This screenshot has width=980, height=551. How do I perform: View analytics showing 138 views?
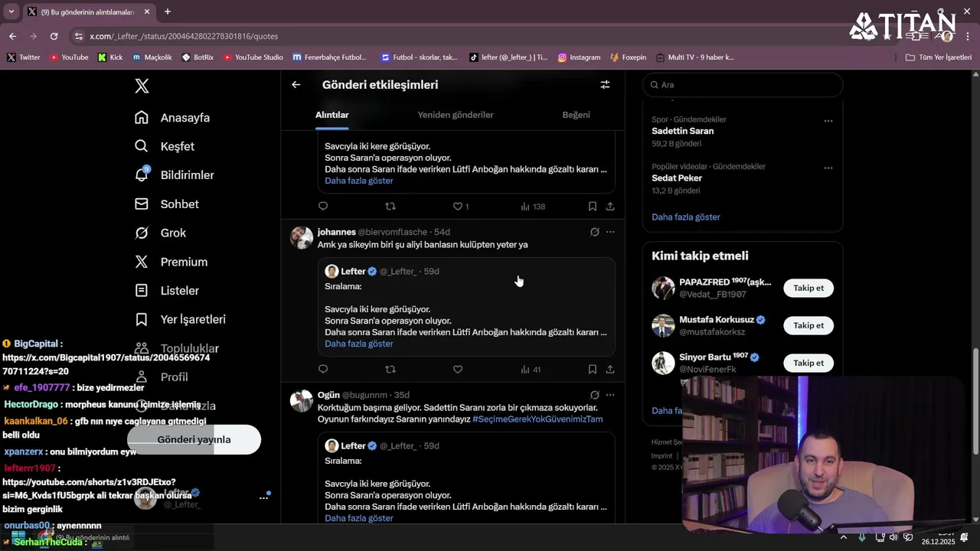(533, 207)
